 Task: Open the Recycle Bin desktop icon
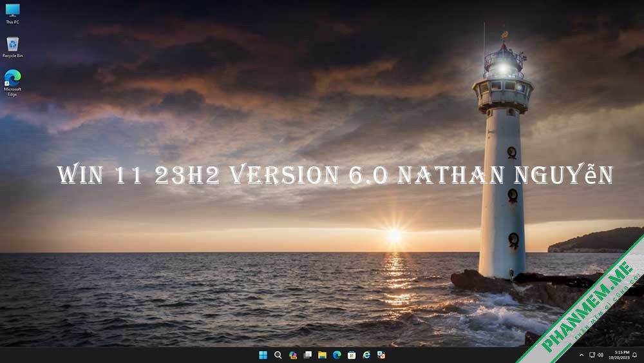pos(12,47)
